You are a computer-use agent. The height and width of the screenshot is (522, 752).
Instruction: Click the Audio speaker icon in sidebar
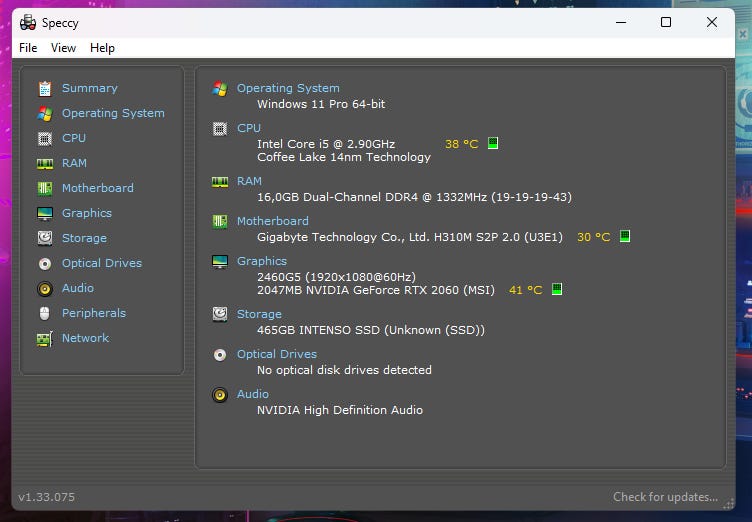coord(45,288)
